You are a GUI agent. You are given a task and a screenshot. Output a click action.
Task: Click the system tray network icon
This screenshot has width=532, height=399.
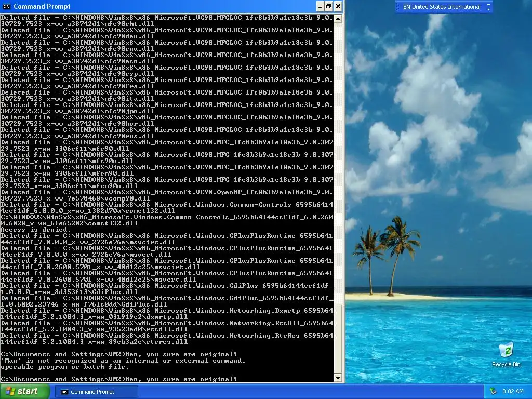click(494, 391)
